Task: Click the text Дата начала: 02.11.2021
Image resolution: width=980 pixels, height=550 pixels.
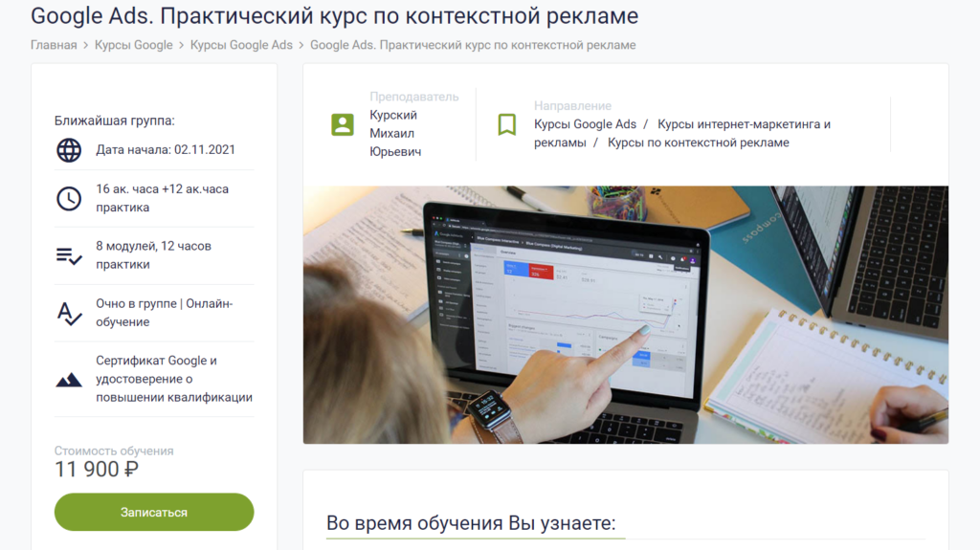Action: (166, 150)
